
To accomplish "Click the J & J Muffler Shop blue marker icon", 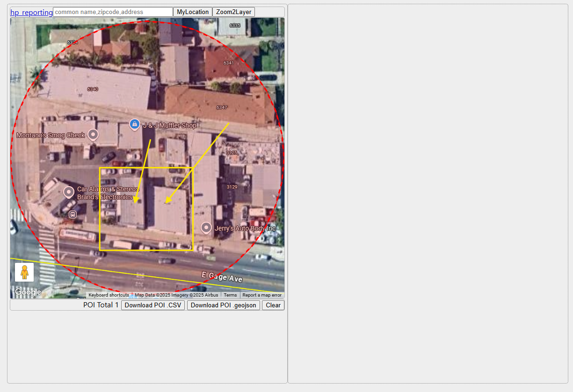I will 135,124.
